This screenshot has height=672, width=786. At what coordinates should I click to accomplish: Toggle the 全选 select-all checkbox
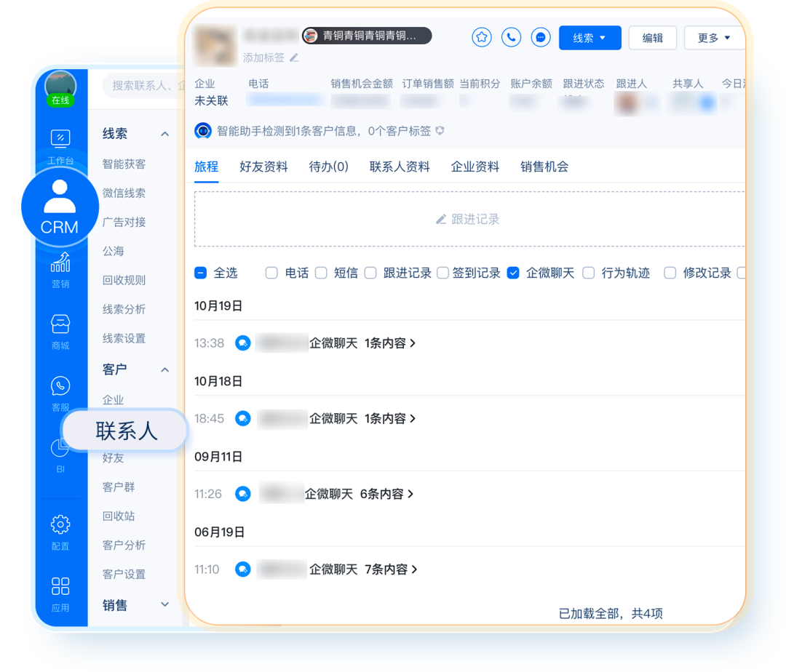click(201, 273)
